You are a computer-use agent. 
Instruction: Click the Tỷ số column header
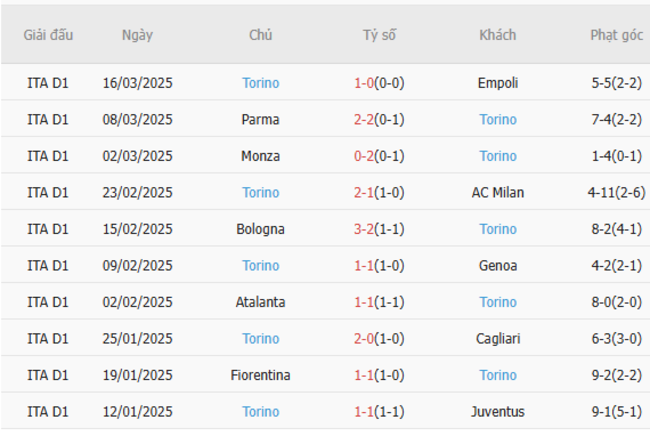pyautogui.click(x=379, y=35)
